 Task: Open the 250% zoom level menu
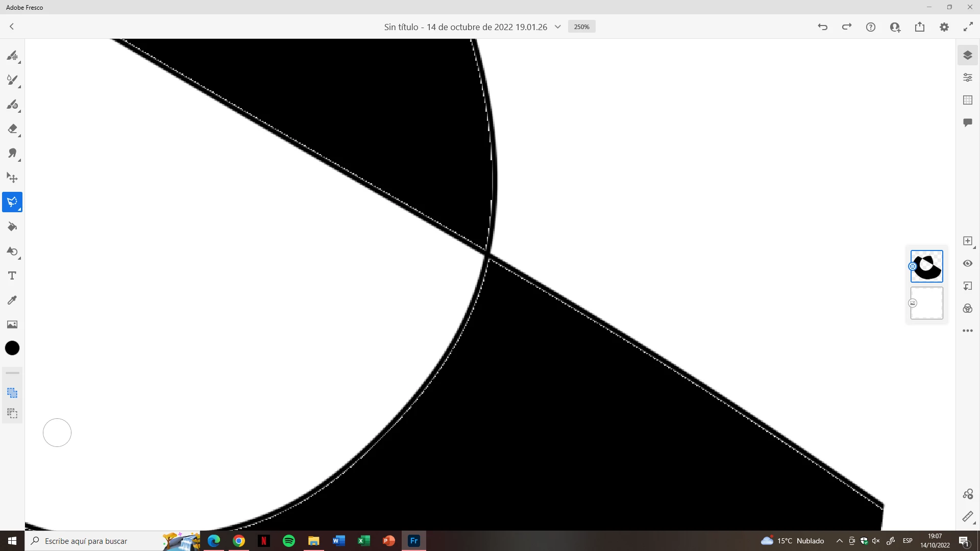point(581,27)
